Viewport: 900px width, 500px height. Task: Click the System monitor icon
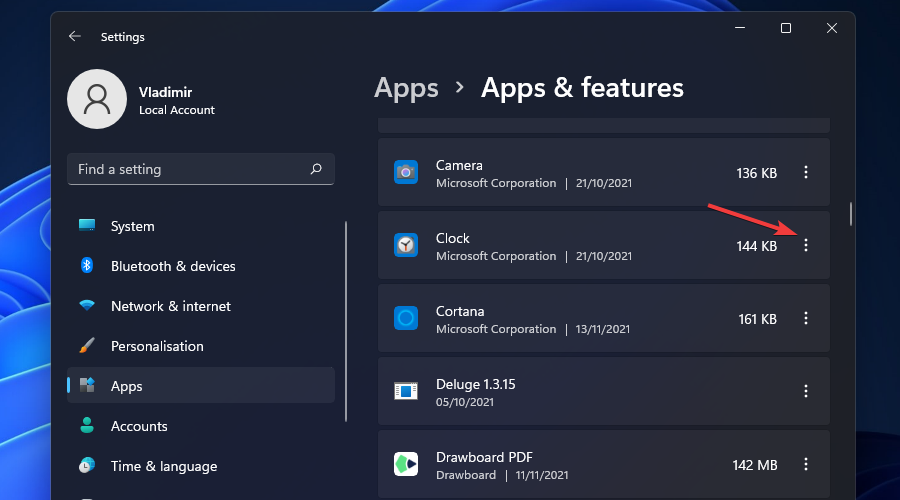tap(87, 225)
